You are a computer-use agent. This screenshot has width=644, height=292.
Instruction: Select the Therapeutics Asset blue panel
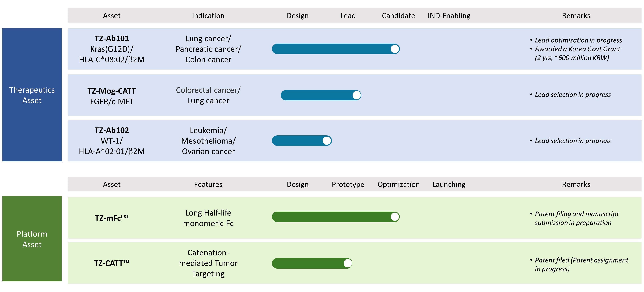click(32, 95)
